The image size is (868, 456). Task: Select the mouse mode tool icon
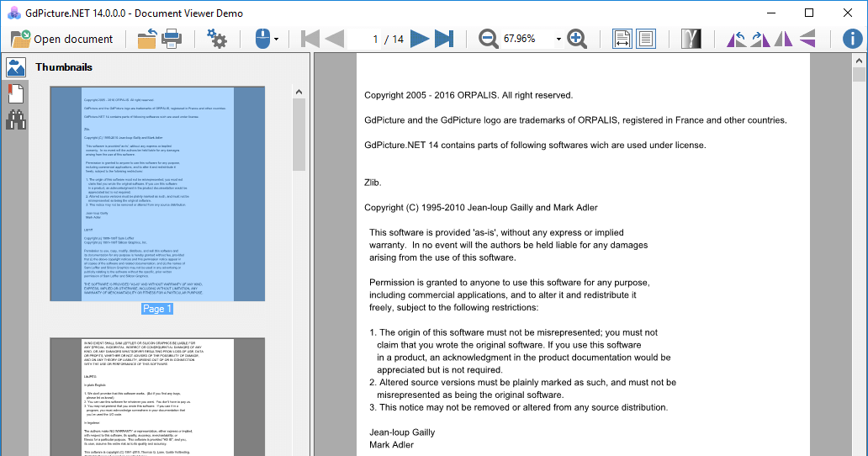point(262,39)
